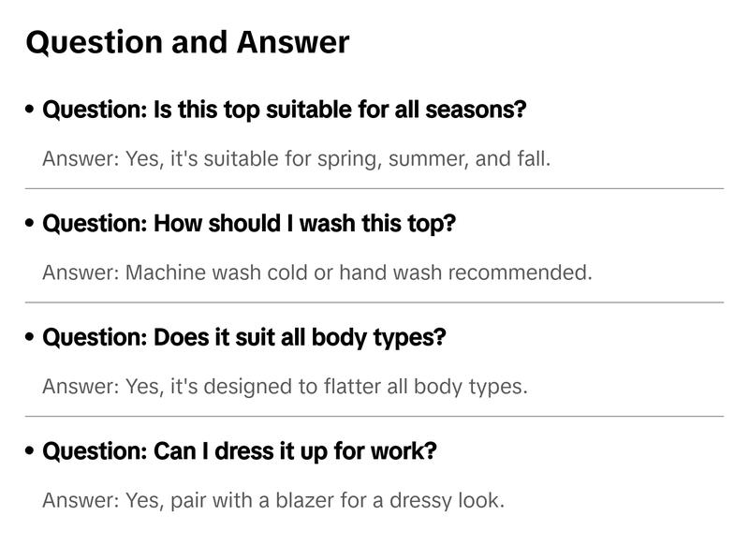Viewport: 749px width, 560px height.
Task: Click the divider line below the body types answer
Action: click(x=374, y=416)
